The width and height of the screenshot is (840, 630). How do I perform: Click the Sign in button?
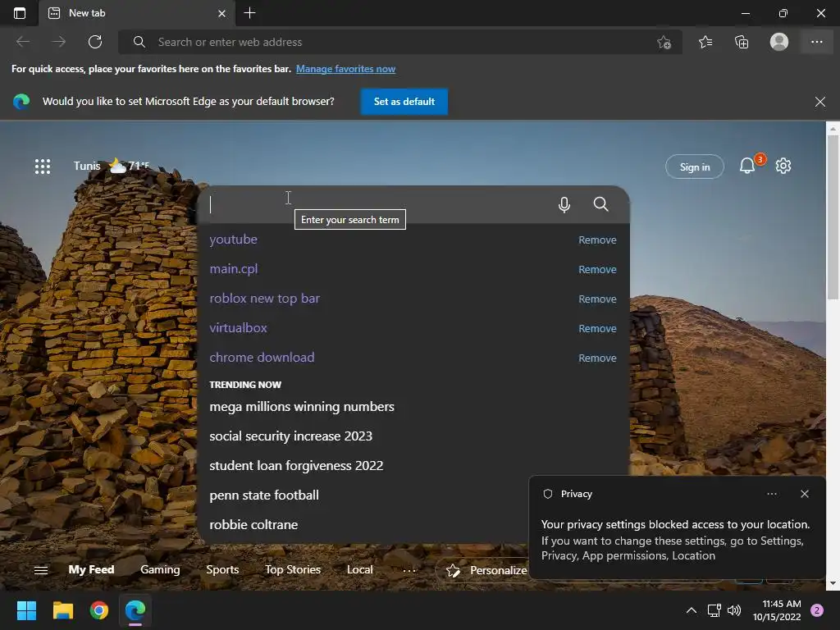(x=695, y=167)
